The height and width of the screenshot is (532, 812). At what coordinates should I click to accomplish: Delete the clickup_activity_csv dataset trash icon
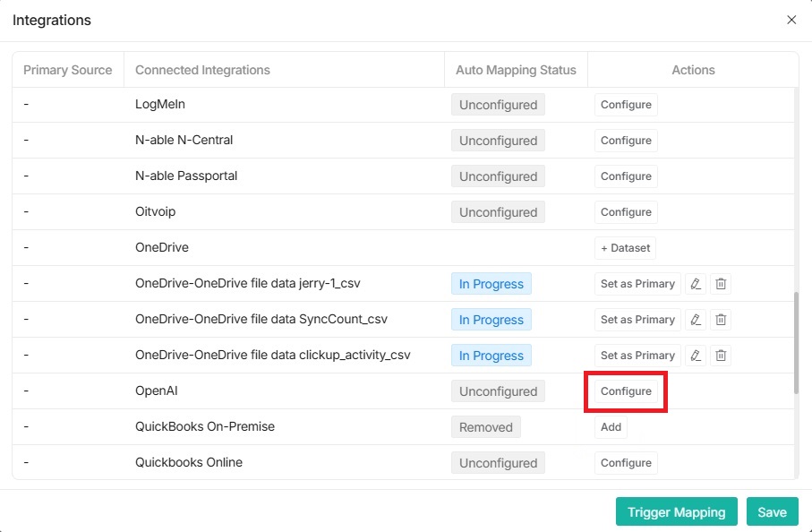pyautogui.click(x=721, y=356)
